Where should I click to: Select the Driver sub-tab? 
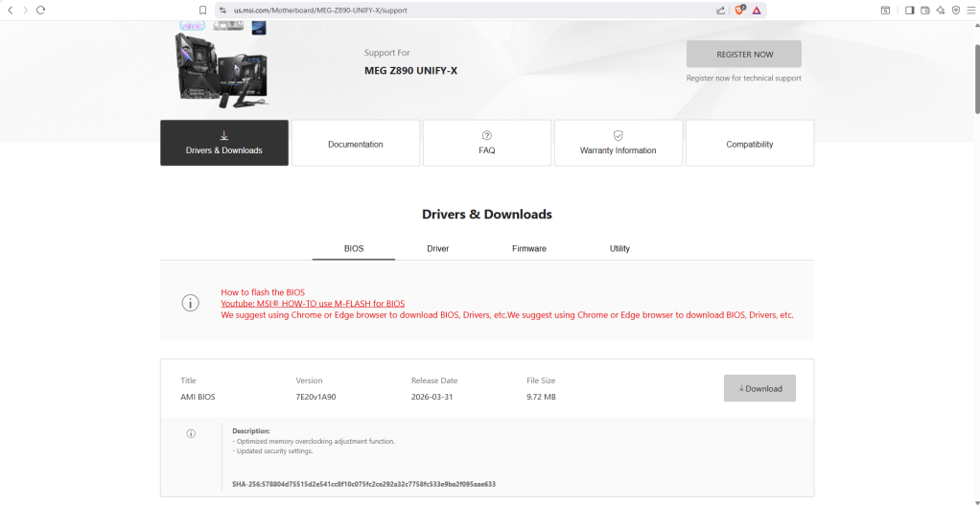tap(437, 248)
